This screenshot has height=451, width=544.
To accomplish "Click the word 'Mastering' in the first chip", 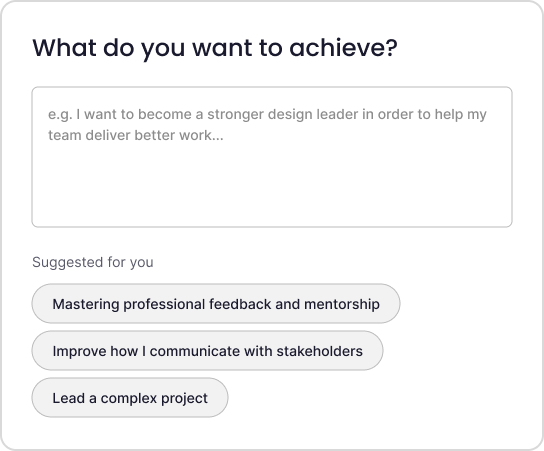I will point(86,304).
